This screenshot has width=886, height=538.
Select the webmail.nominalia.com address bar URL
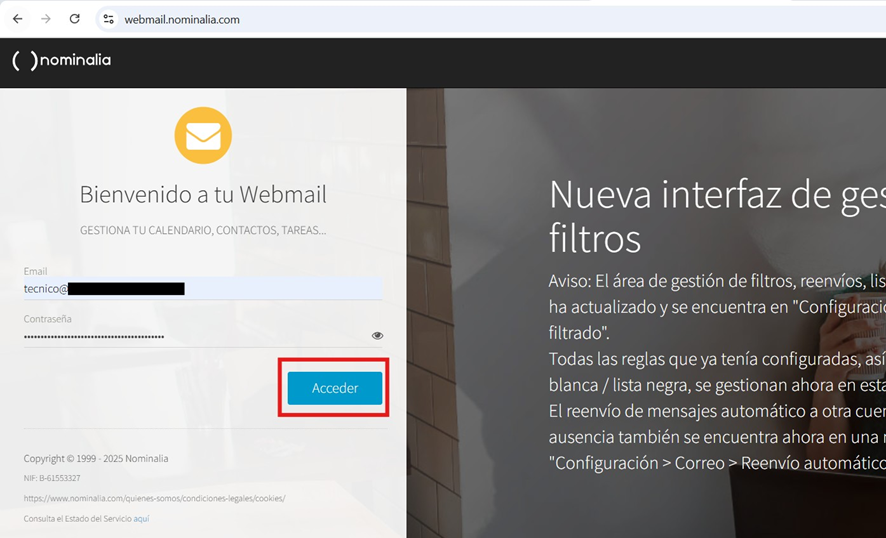click(x=182, y=19)
